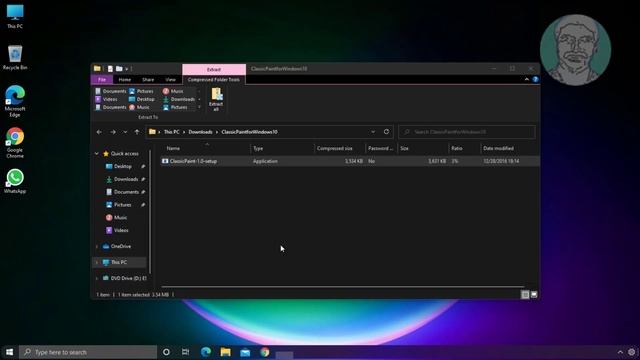Collapse Quick access in navigation pane
Viewport: 640px width, 360px height.
[97, 153]
